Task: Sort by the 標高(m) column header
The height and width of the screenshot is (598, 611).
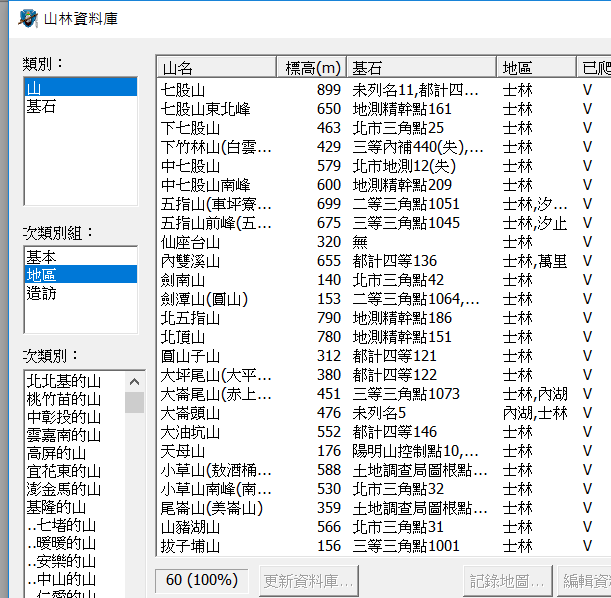Action: click(312, 67)
